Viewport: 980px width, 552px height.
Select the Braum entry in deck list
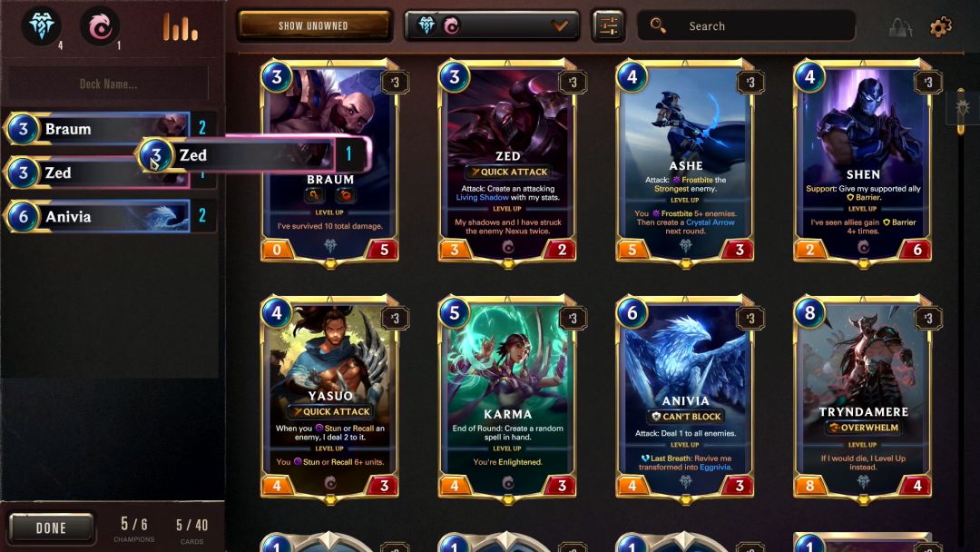(x=110, y=128)
